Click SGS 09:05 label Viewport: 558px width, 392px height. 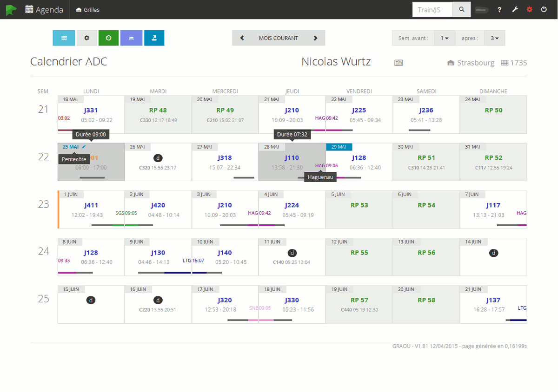tap(126, 213)
